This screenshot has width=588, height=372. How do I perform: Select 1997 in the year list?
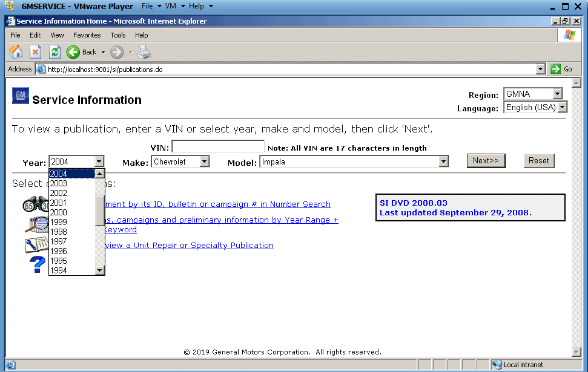[x=72, y=241]
